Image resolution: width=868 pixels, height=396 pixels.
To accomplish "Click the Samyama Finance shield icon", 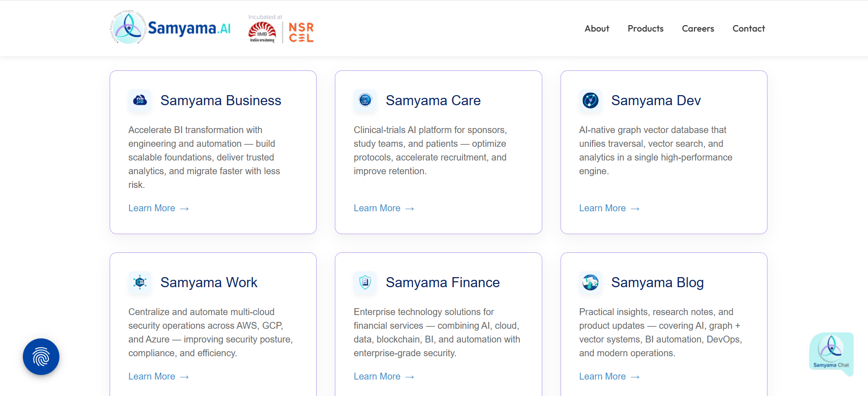I will [365, 282].
